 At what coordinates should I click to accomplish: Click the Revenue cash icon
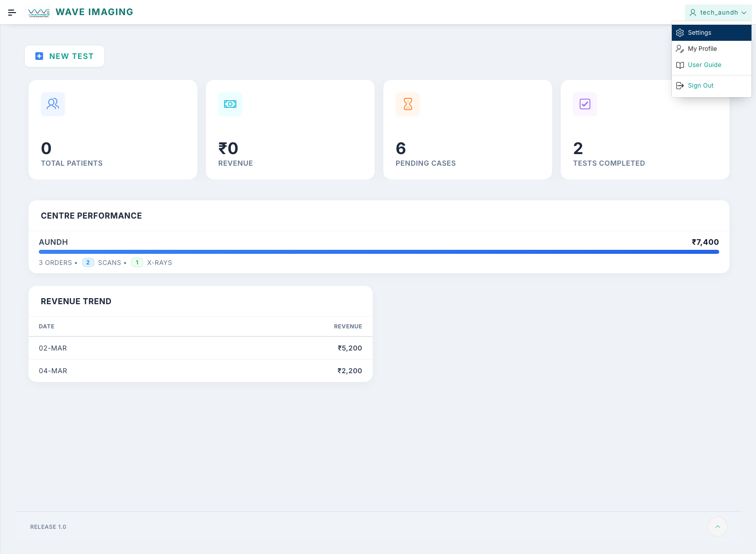(x=230, y=104)
